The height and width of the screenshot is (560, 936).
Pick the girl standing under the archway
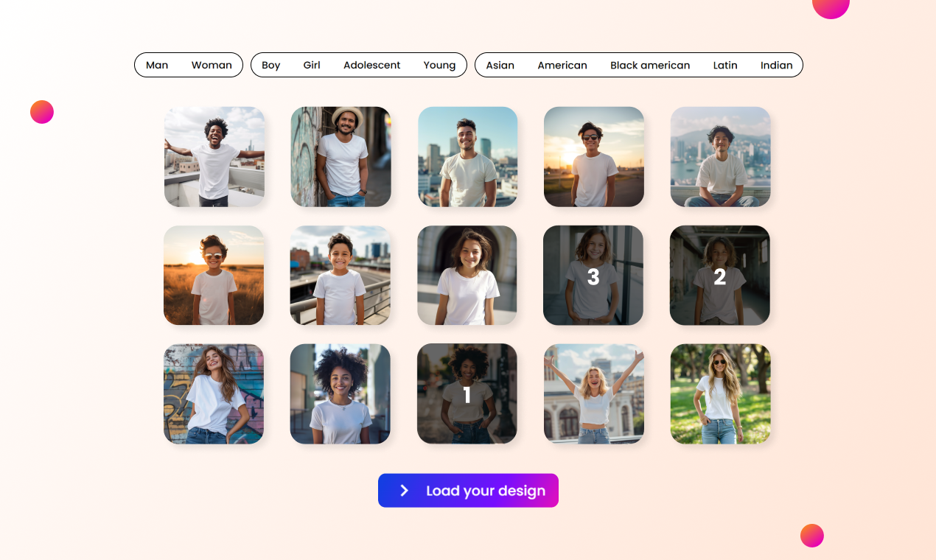coord(467,276)
